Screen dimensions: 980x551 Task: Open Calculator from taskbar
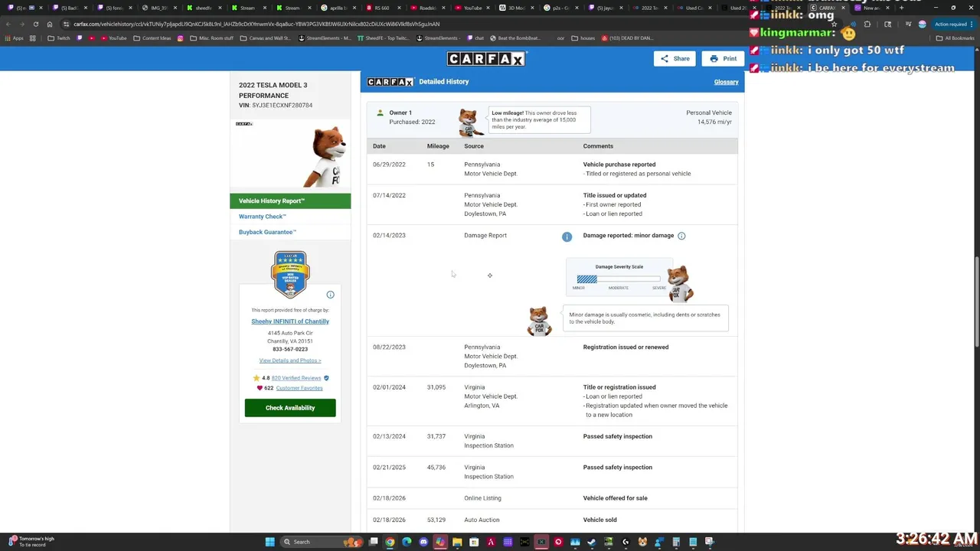click(x=676, y=542)
